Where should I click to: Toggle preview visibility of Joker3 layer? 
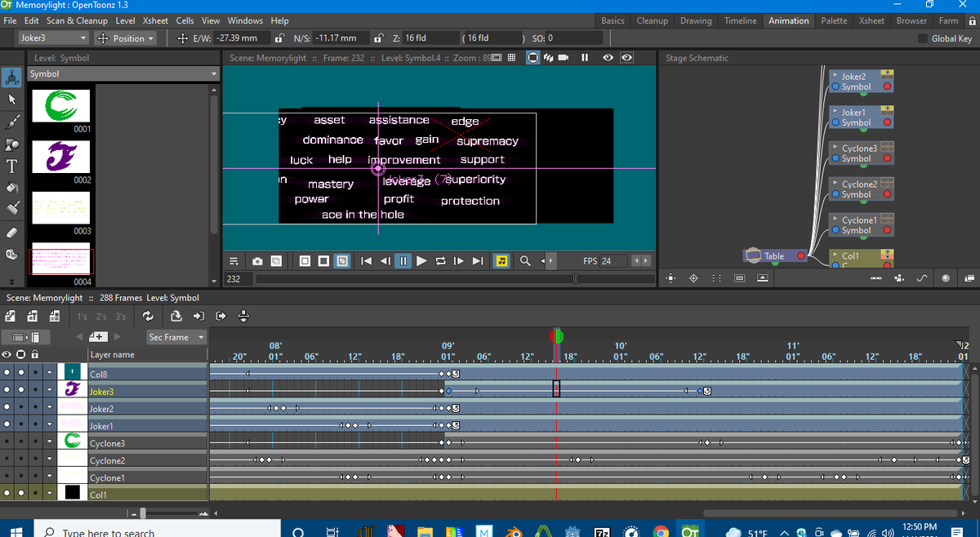click(7, 391)
